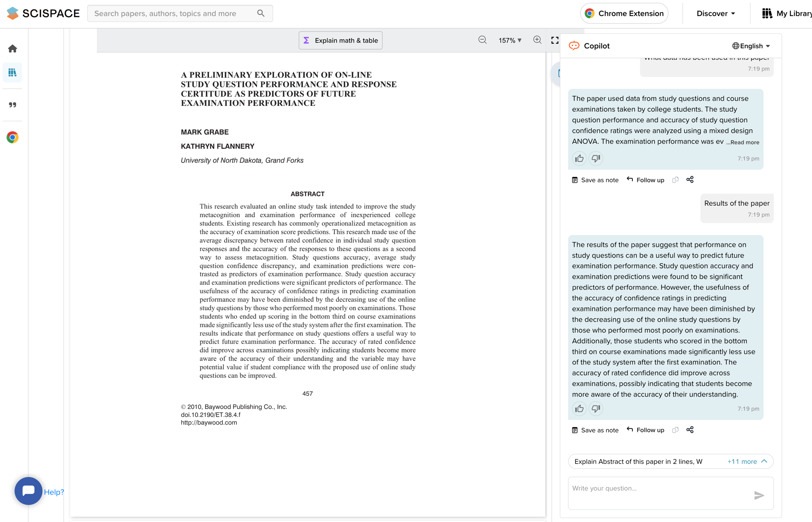Follow up on the data answer
The image size is (812, 522).
pyautogui.click(x=645, y=180)
